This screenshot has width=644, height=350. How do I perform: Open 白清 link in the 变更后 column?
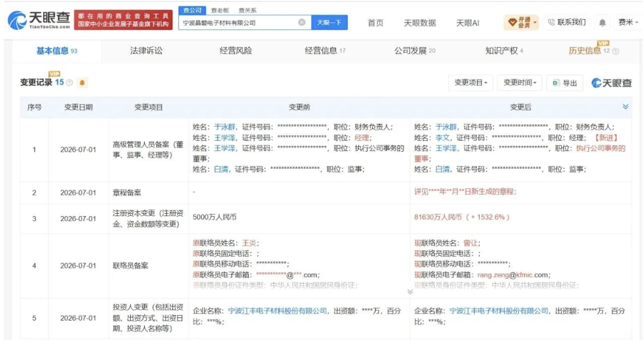442,169
